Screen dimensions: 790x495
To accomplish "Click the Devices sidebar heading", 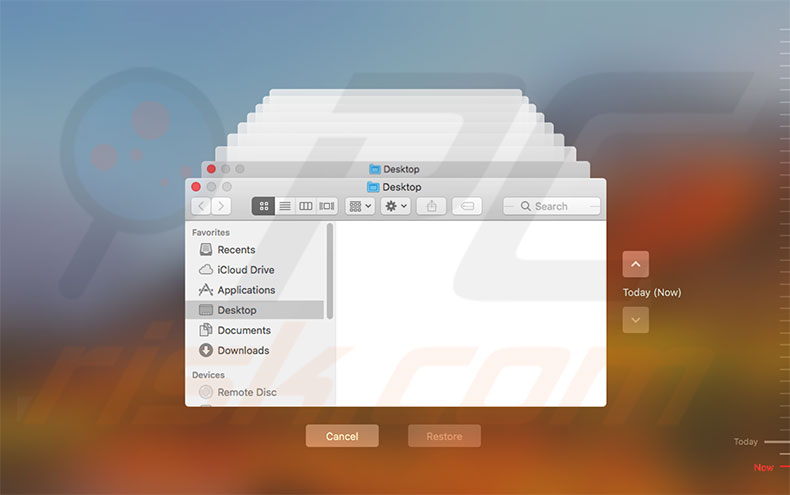I will point(208,375).
